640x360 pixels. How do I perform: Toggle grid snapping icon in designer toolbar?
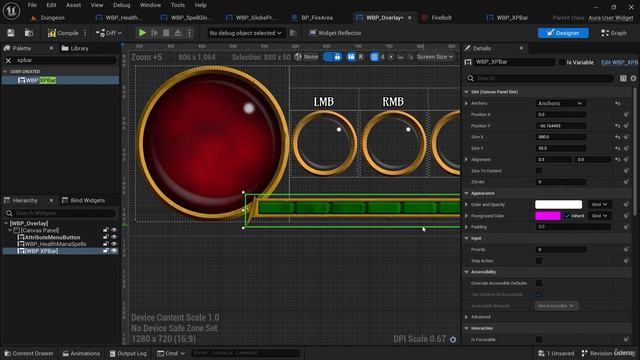pos(374,57)
